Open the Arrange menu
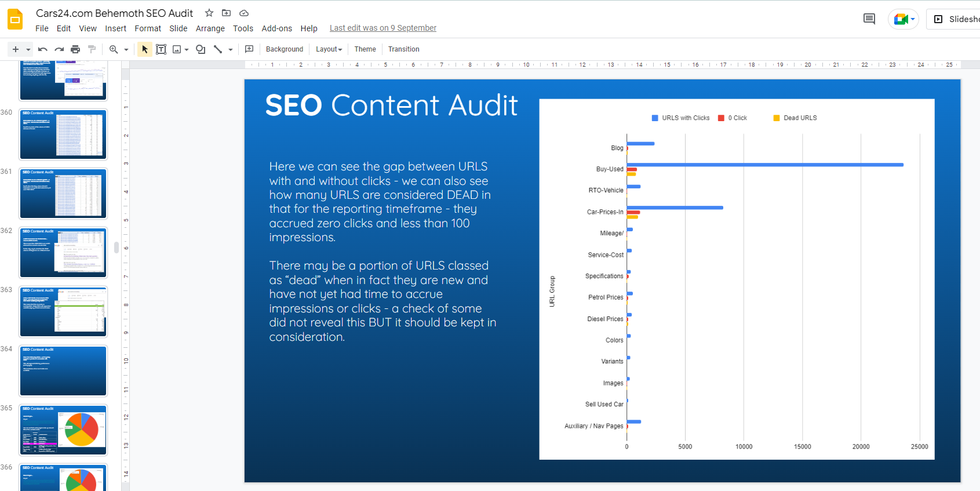The height and width of the screenshot is (491, 980). (x=210, y=28)
